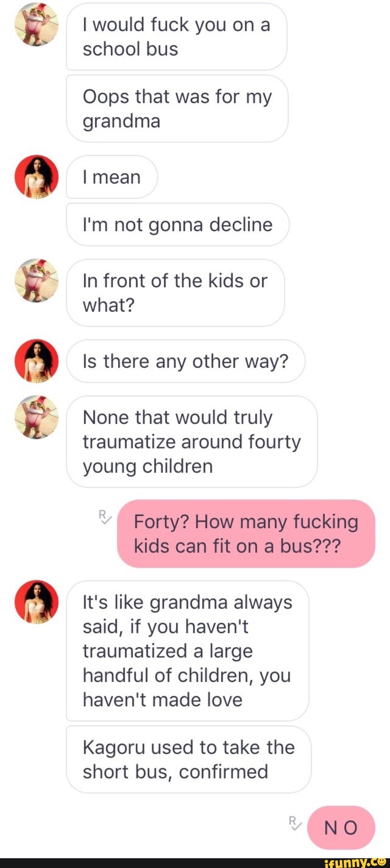Select the "around fourty young children" bubble
The width and height of the screenshot is (390, 868).
[x=192, y=442]
